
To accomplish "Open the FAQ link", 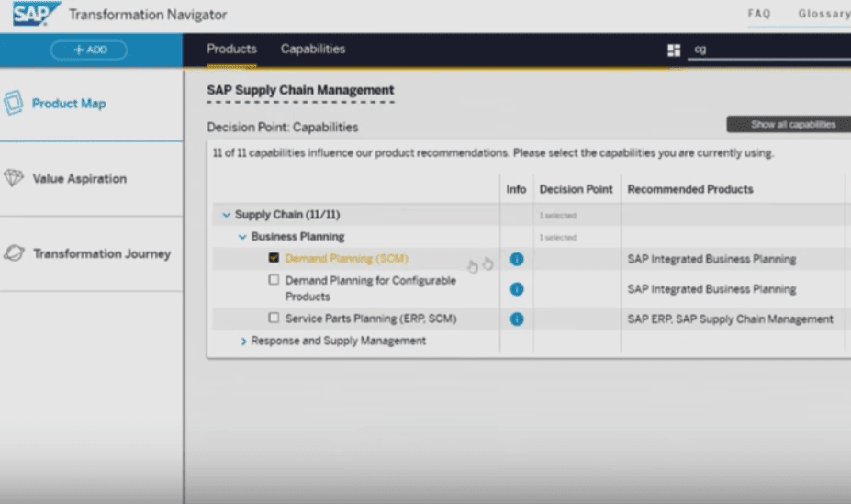I will (758, 14).
